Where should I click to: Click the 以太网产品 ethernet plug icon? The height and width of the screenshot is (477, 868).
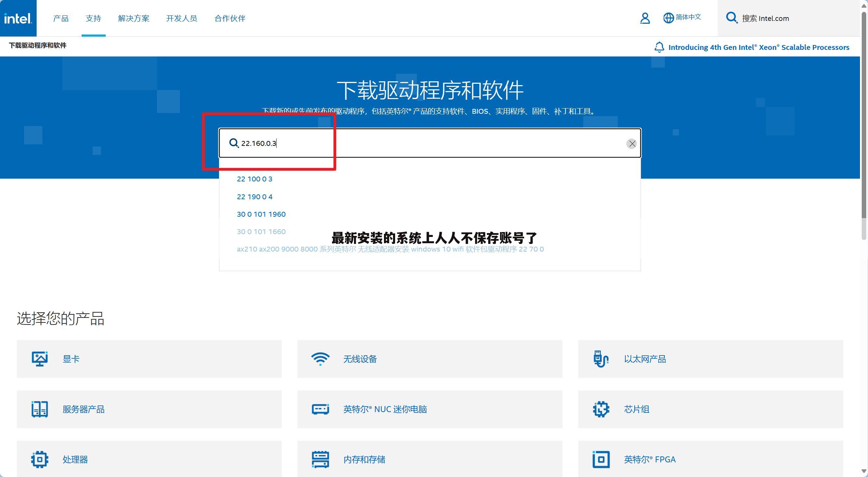(601, 359)
